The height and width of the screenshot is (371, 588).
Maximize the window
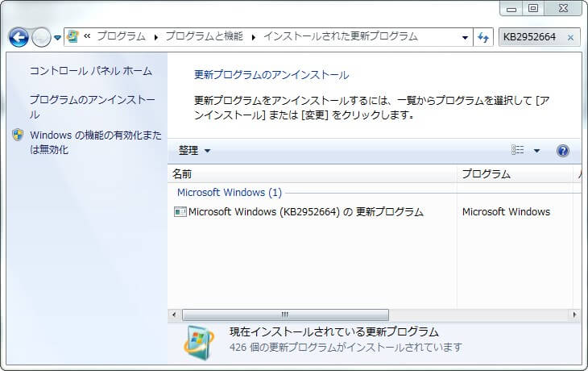pos(533,8)
